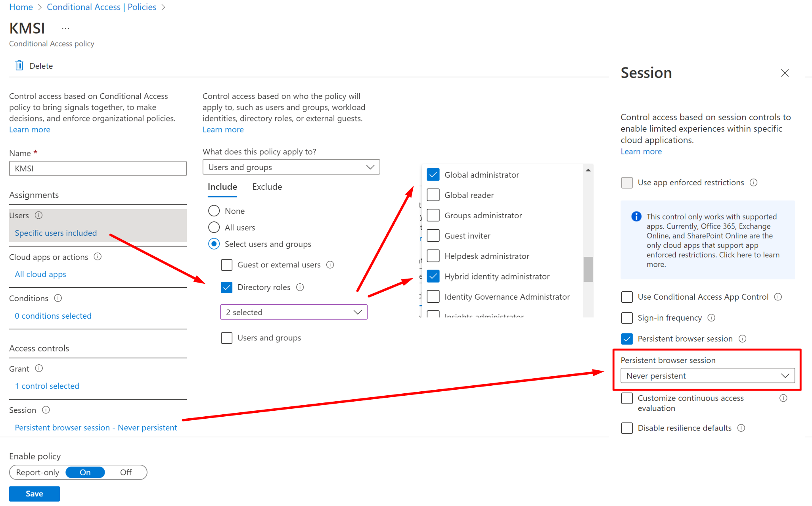Open the ellipsis menu beside KMSI title
The height and width of the screenshot is (506, 812).
[x=65, y=28]
